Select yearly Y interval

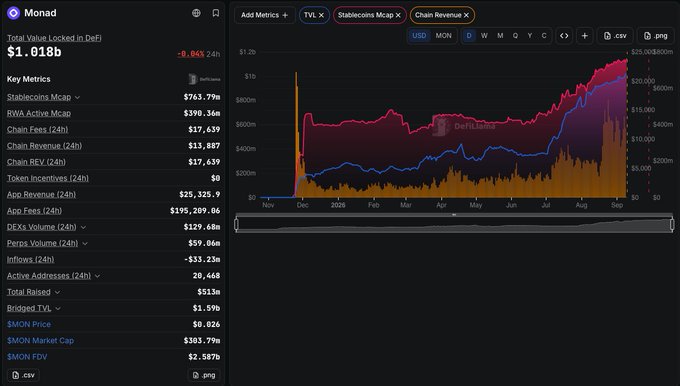(530, 36)
